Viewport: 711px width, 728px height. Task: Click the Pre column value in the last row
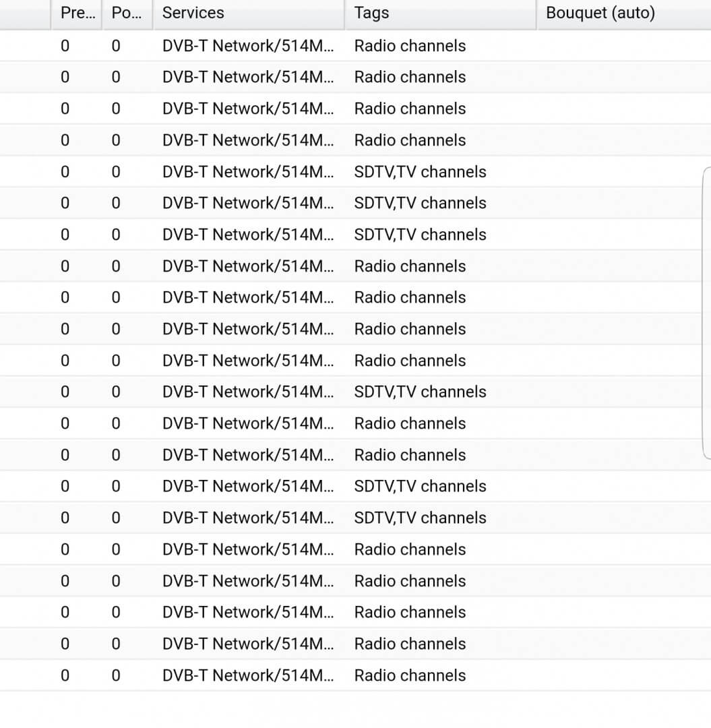(x=65, y=675)
